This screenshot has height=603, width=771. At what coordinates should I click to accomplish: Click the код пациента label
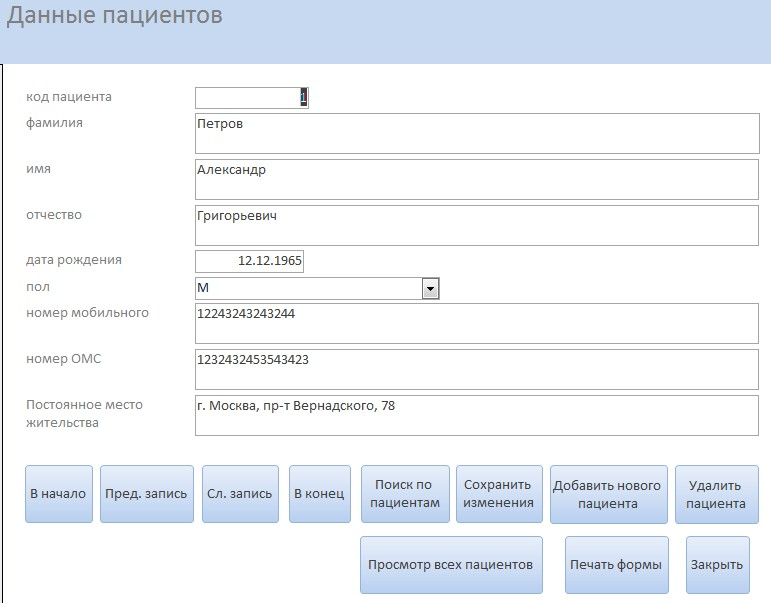[69, 96]
